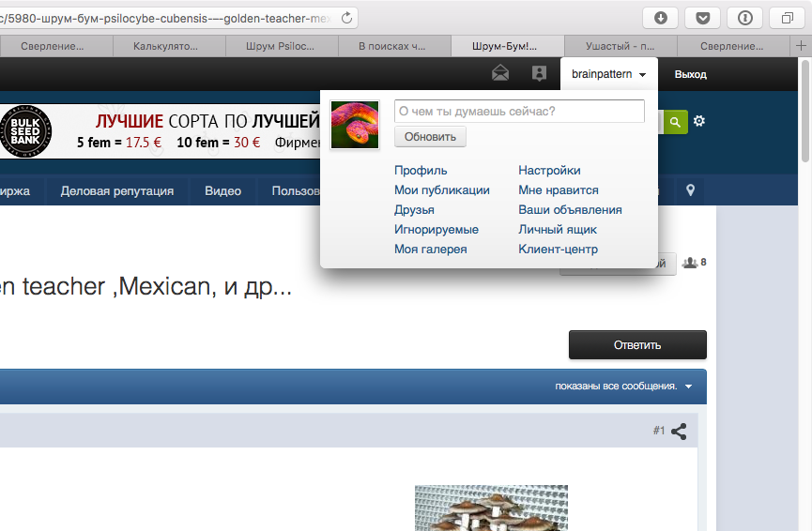Open the browser downloads icon

[661, 18]
